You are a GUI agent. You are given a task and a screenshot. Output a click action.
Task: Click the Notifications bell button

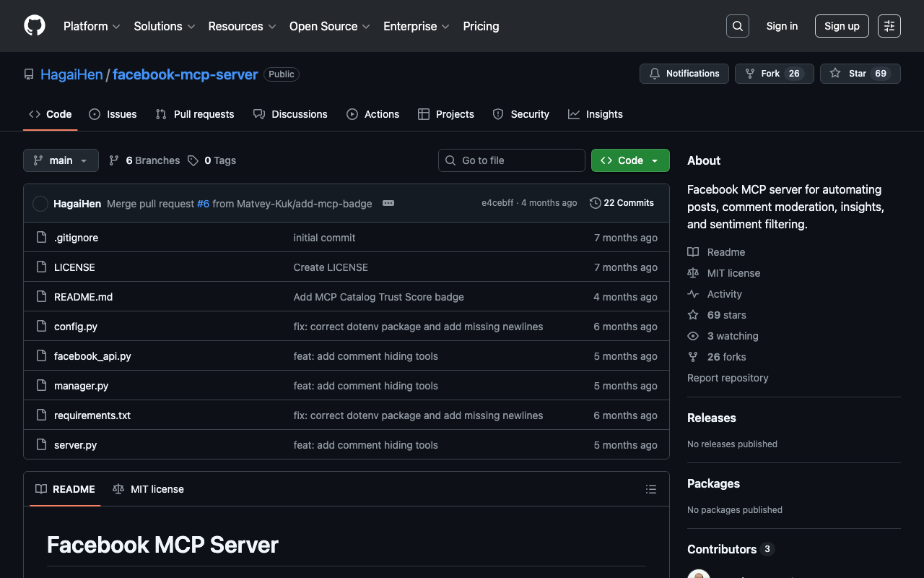(x=684, y=74)
